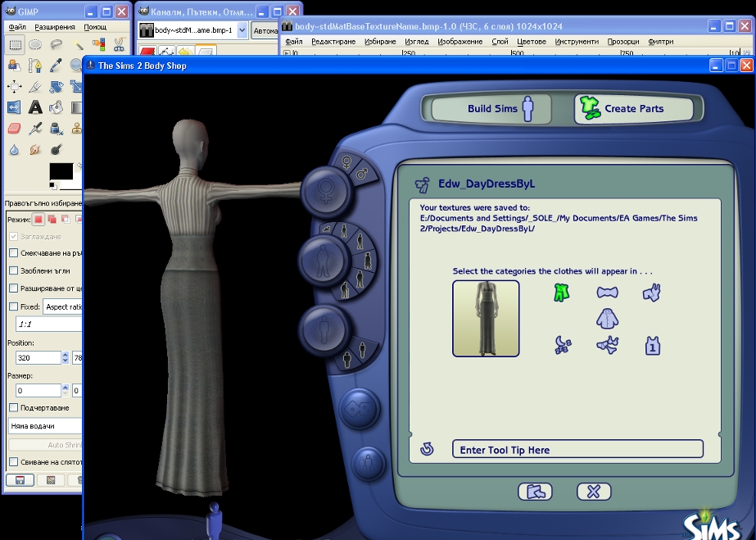Select the Crop knife tool
This screenshot has height=540, width=756.
(x=35, y=87)
